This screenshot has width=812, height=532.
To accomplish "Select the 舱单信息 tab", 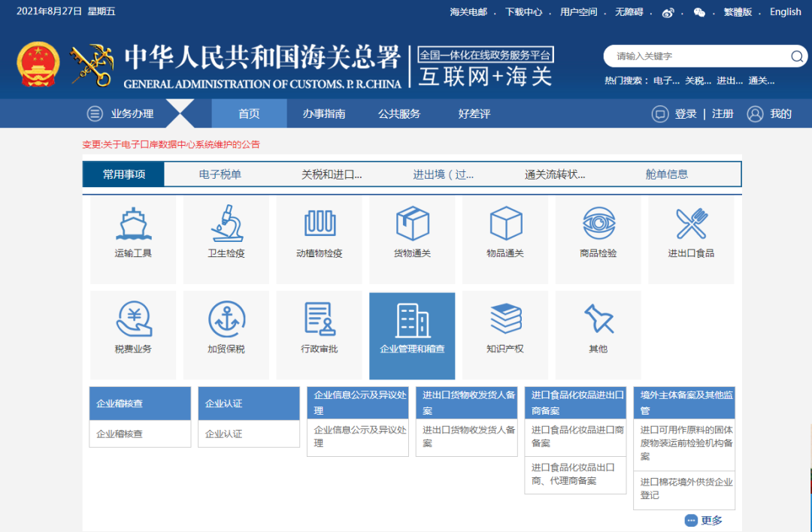I will (x=666, y=174).
